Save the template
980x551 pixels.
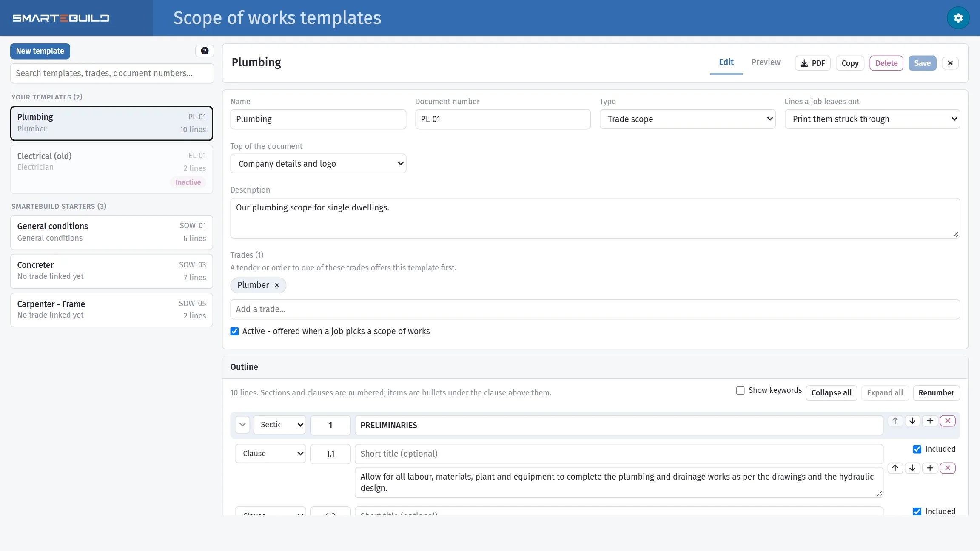(922, 63)
